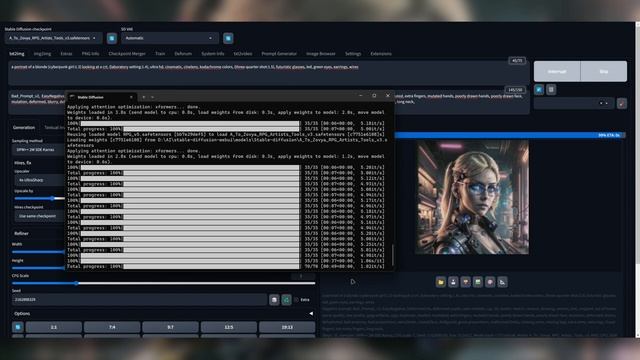Maximize the terminal window
Viewport: 640px width, 360px height.
(374, 96)
